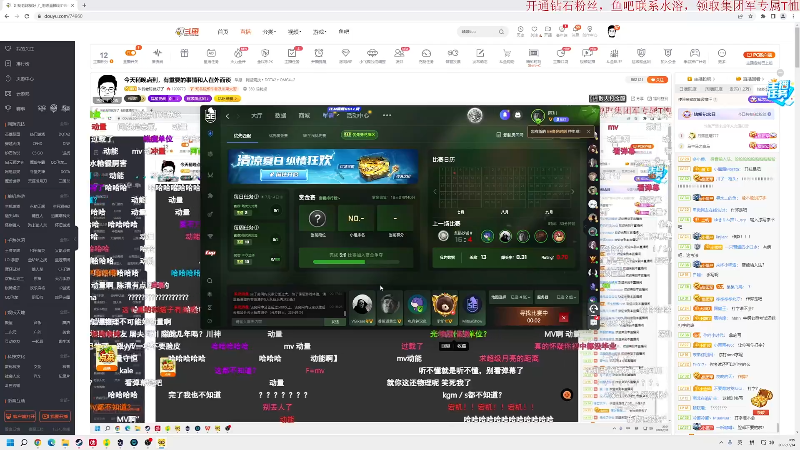Collapse the first section in Douyu left sidebar

point(65,124)
